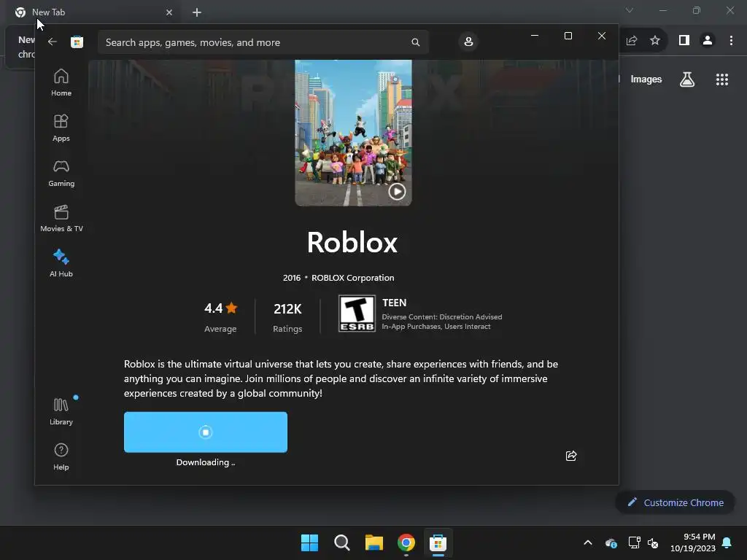This screenshot has width=747, height=560.
Task: Minimize the Microsoft Store window
Action: click(x=535, y=36)
